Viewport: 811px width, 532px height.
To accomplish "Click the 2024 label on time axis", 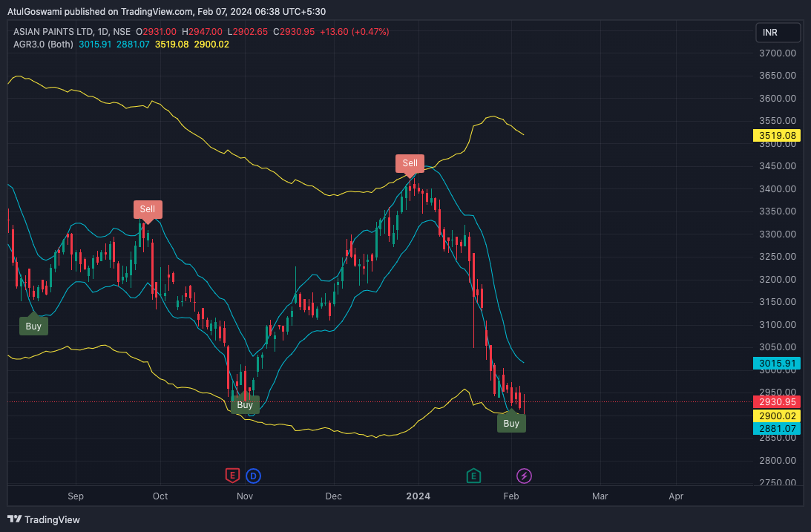I will point(418,496).
